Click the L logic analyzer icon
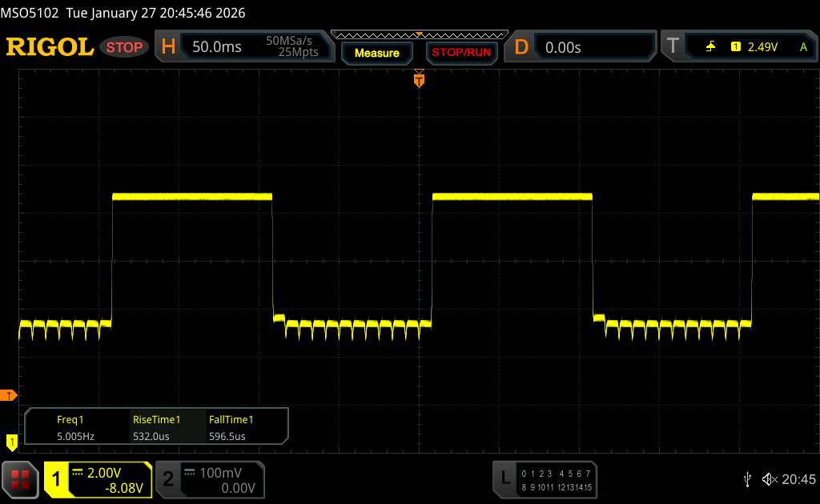The width and height of the screenshot is (820, 504). click(504, 478)
